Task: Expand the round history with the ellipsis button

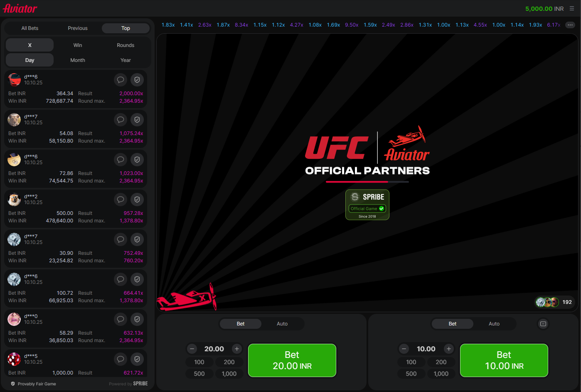Action: [570, 25]
